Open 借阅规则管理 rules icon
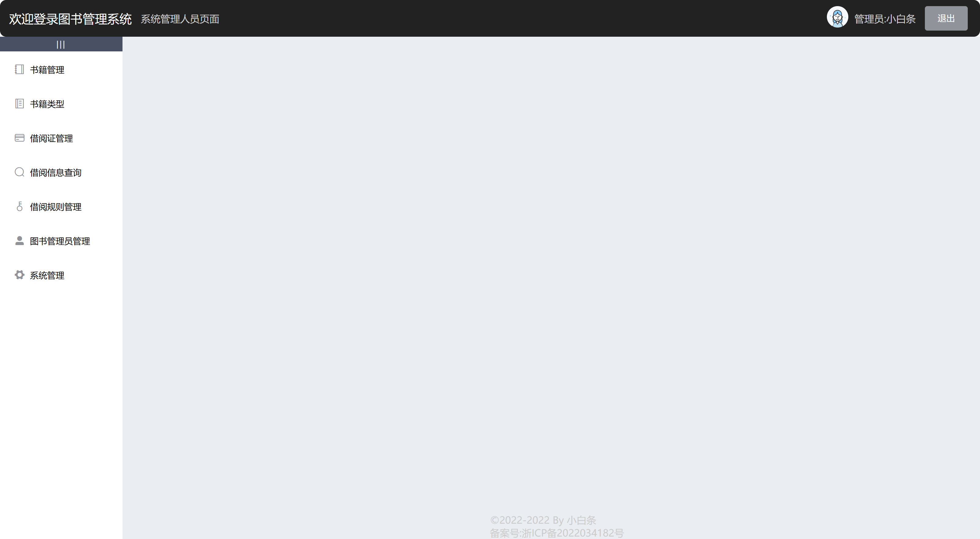The width and height of the screenshot is (980, 539). pos(19,206)
